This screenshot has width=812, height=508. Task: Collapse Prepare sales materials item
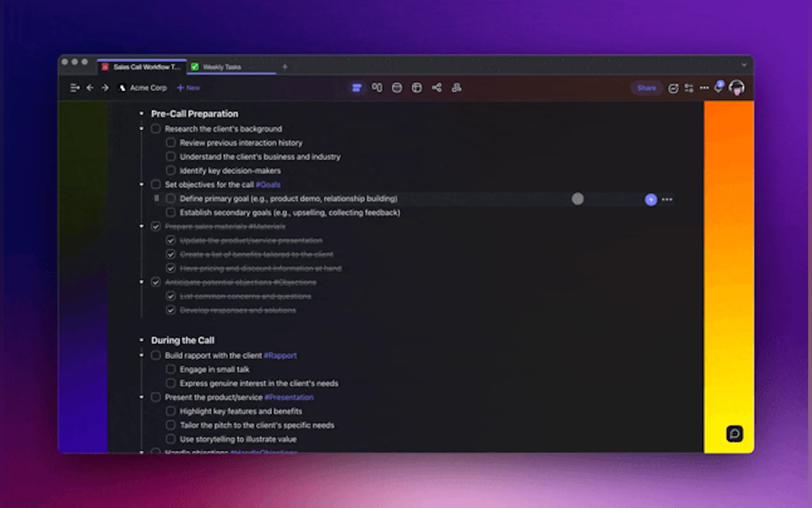click(141, 226)
